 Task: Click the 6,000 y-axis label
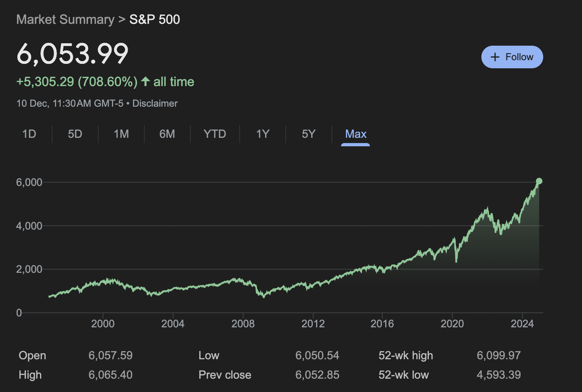[29, 182]
